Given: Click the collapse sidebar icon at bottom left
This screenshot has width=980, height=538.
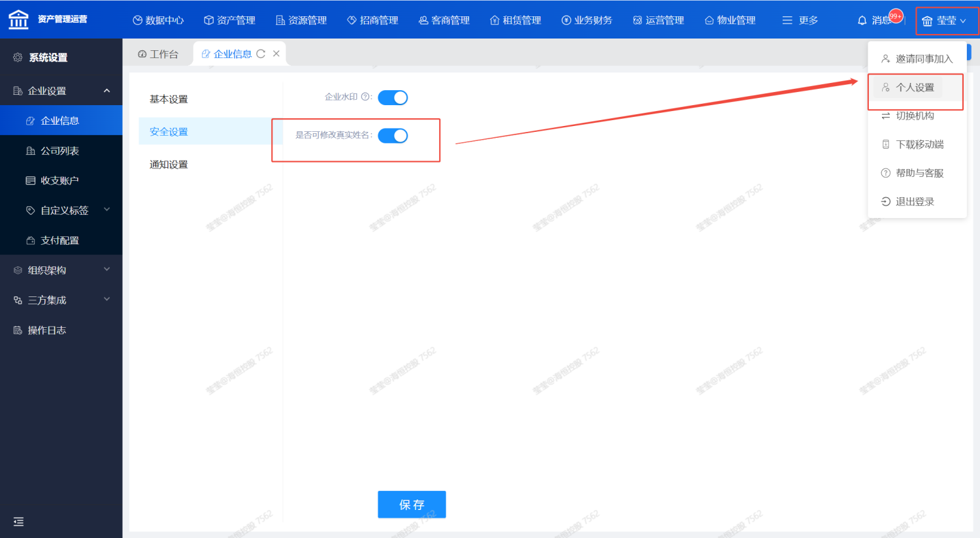Looking at the screenshot, I should 18,521.
